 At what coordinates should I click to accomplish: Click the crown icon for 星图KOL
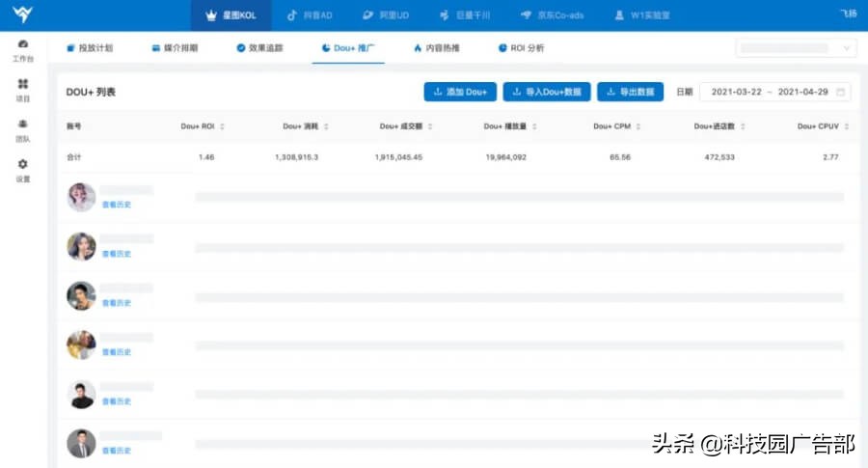(211, 15)
